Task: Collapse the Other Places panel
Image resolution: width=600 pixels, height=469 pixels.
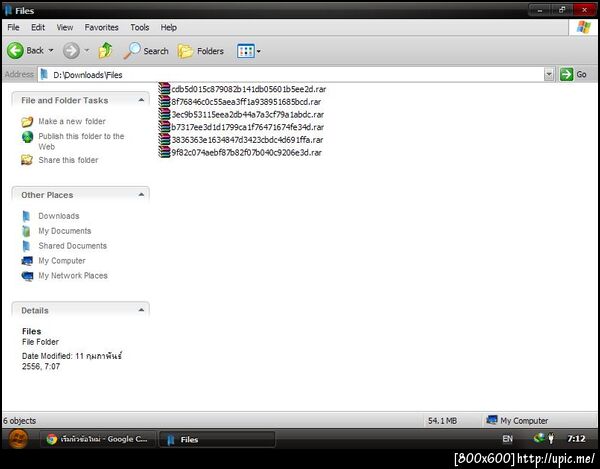Action: point(141,194)
